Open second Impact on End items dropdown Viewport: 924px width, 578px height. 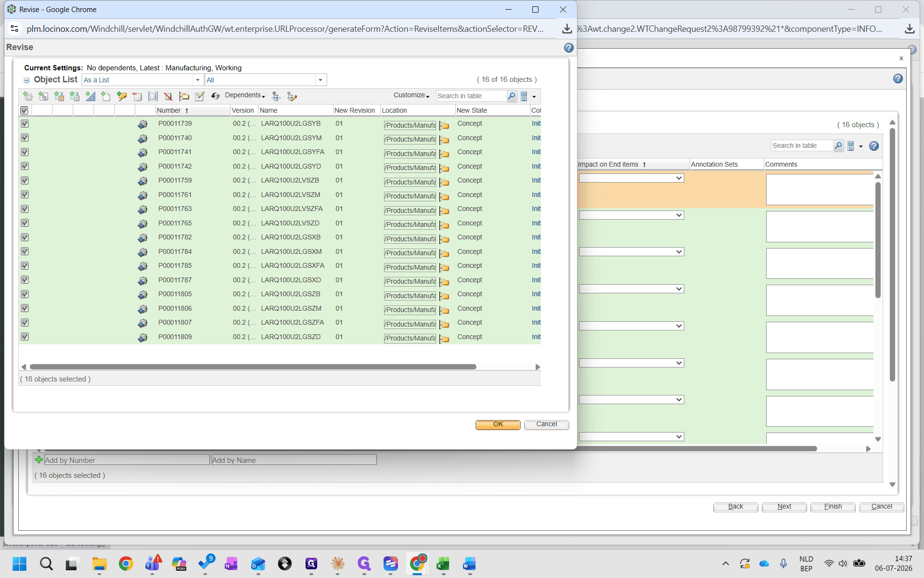(x=631, y=215)
